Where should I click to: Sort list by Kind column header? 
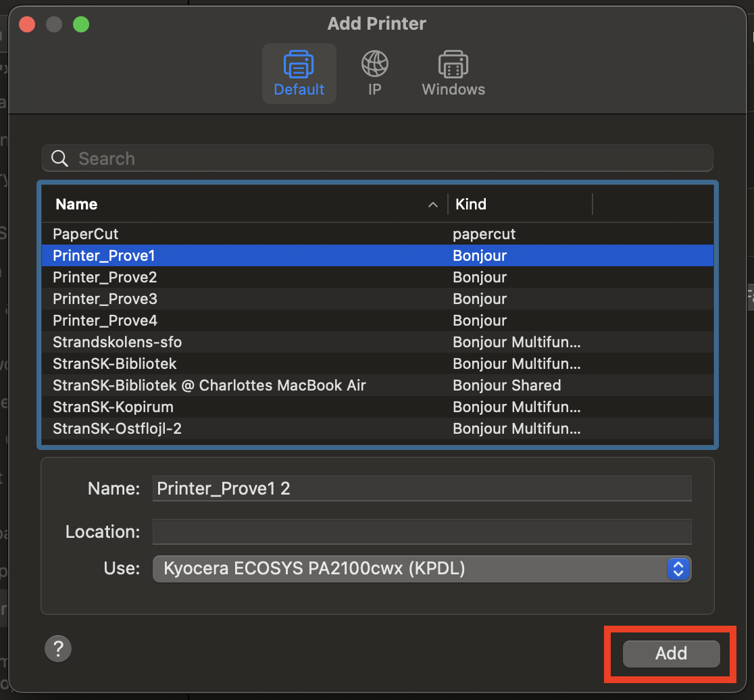471,204
